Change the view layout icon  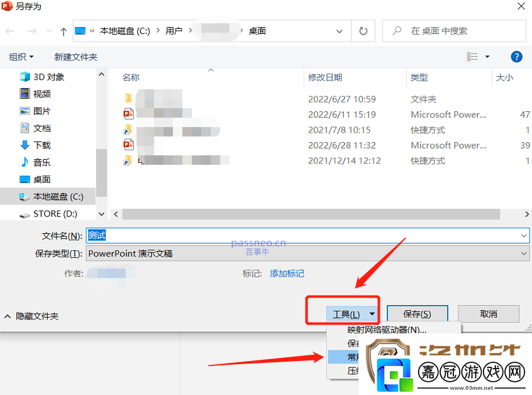472,57
